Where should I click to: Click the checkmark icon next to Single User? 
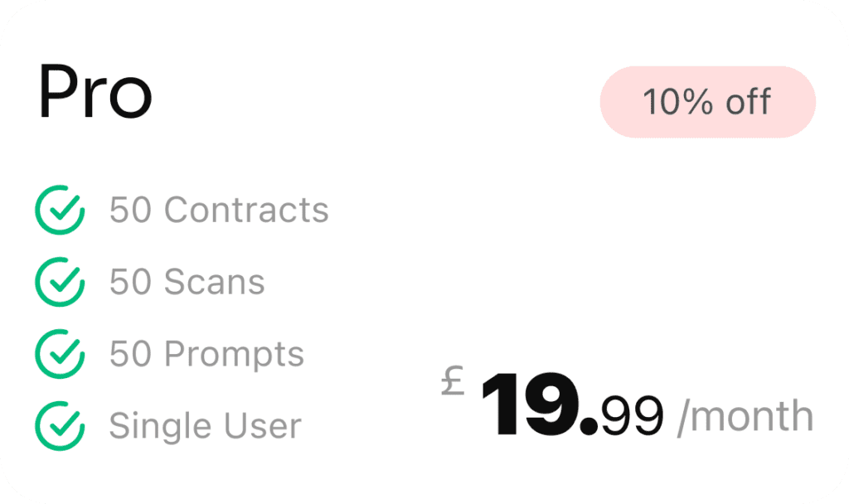point(59,426)
